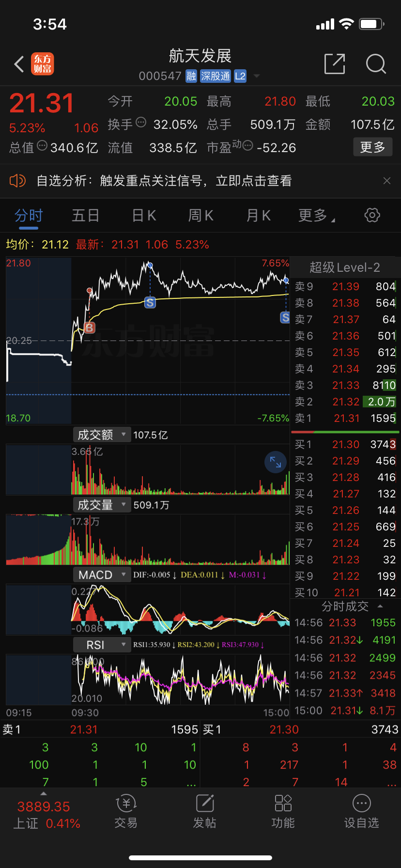Tap the 超级Level-2 header

pyautogui.click(x=345, y=267)
